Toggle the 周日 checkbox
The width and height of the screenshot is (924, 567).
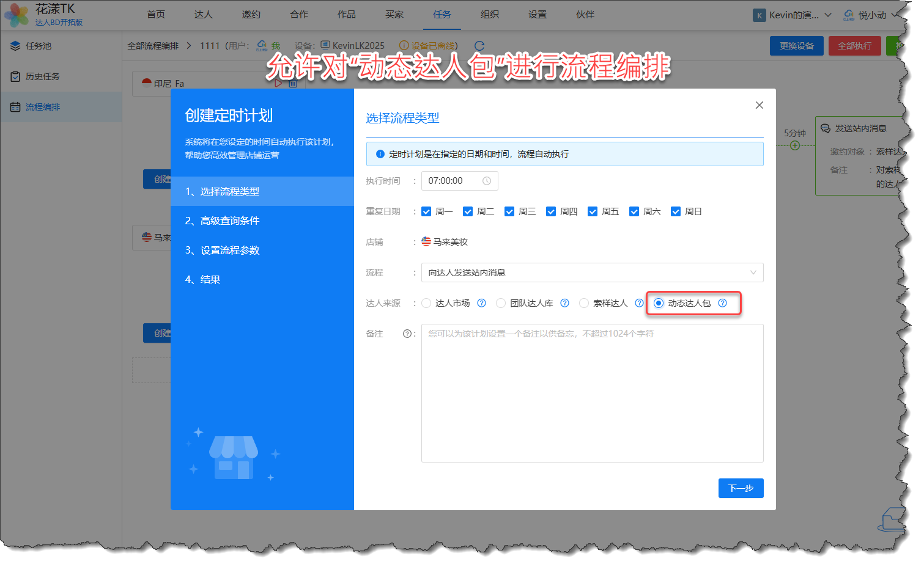pyautogui.click(x=676, y=211)
